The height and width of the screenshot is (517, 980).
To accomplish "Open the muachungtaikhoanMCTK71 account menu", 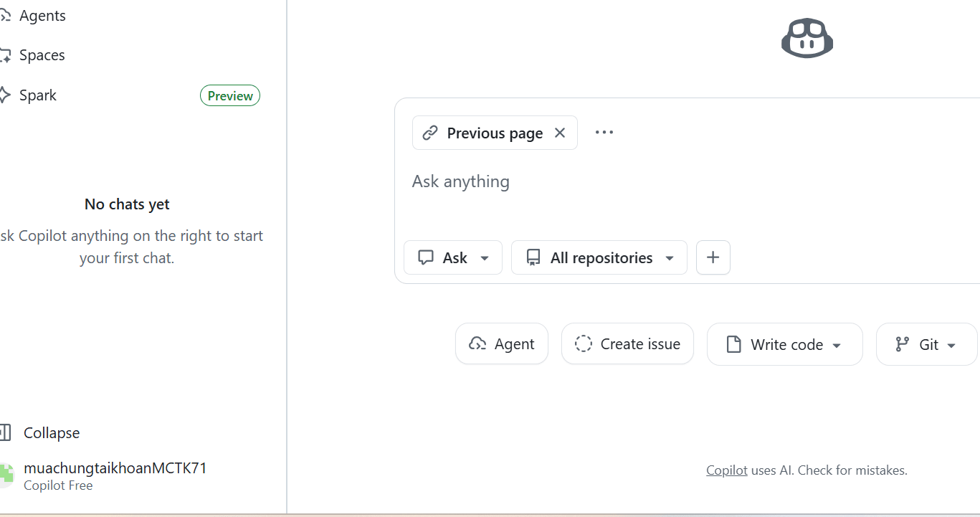I will point(115,469).
